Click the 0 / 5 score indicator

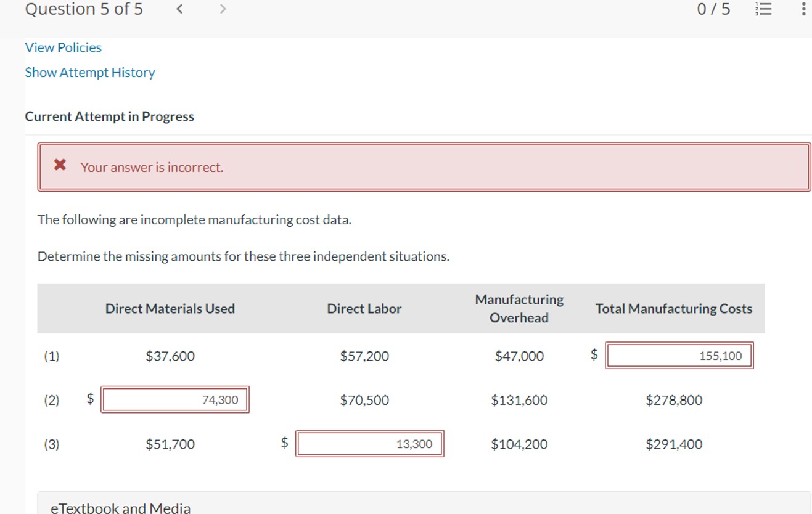(x=713, y=9)
